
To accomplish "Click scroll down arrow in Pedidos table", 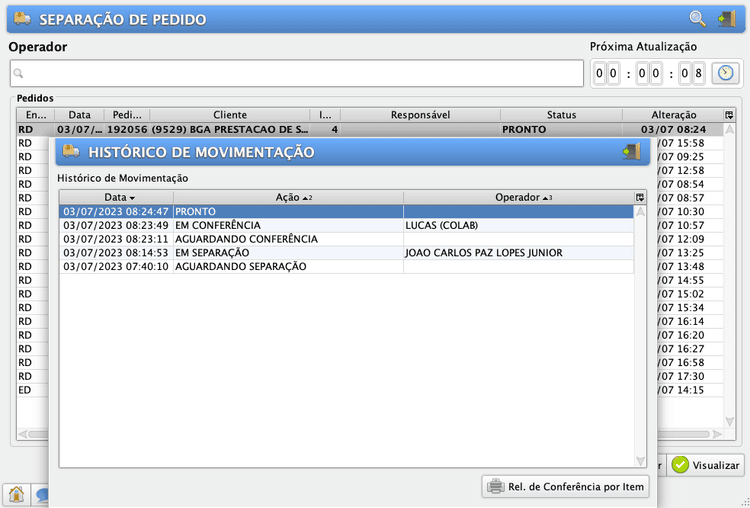I will 729,421.
